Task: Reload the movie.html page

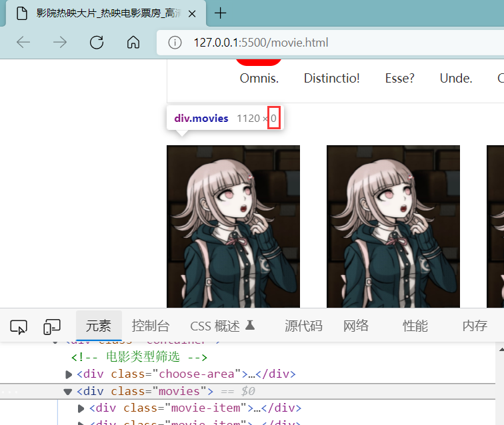Action: (97, 42)
